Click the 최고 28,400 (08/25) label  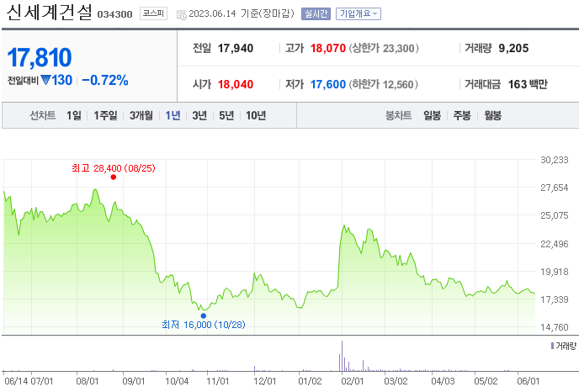[x=114, y=168]
